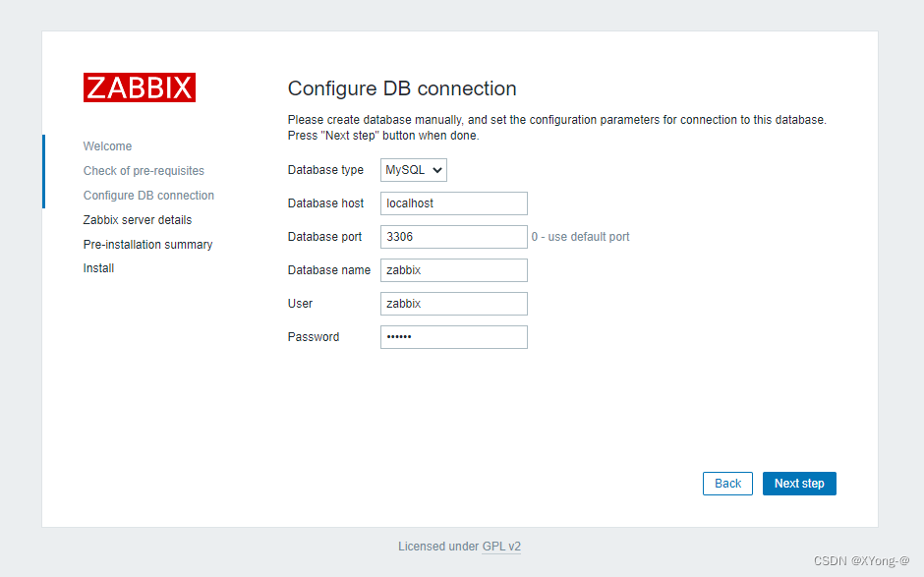Image resolution: width=924 pixels, height=577 pixels.
Task: Click the Database port label
Action: pos(324,237)
